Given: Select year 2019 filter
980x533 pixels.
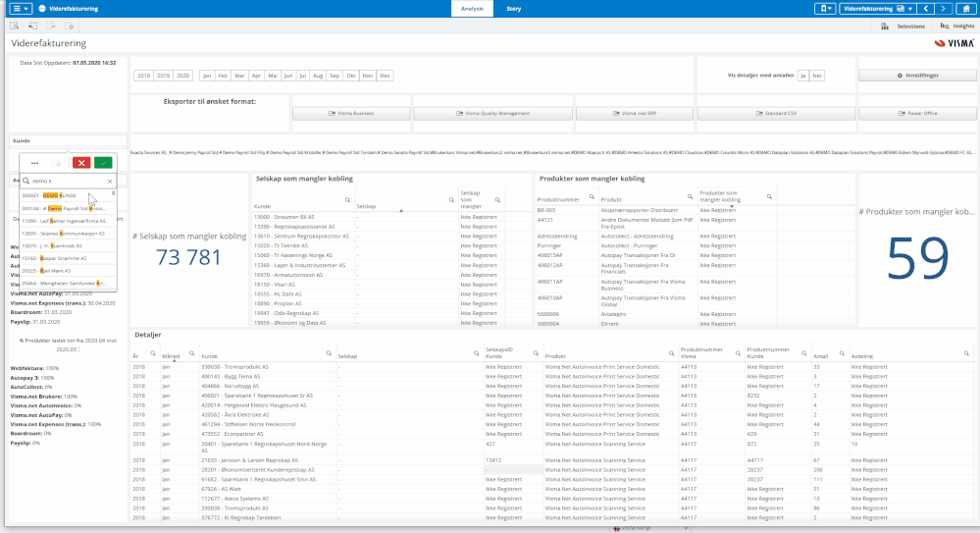Looking at the screenshot, I should click(x=163, y=76).
